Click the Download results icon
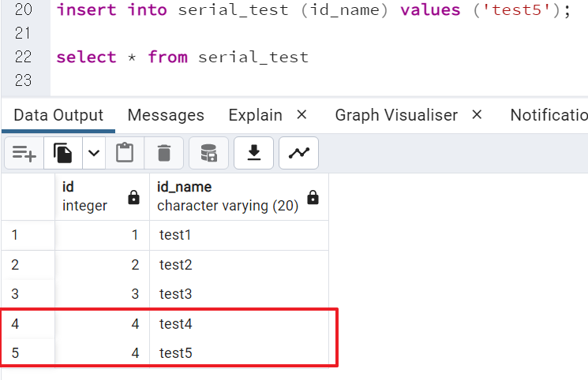This screenshot has width=588, height=380. (254, 153)
